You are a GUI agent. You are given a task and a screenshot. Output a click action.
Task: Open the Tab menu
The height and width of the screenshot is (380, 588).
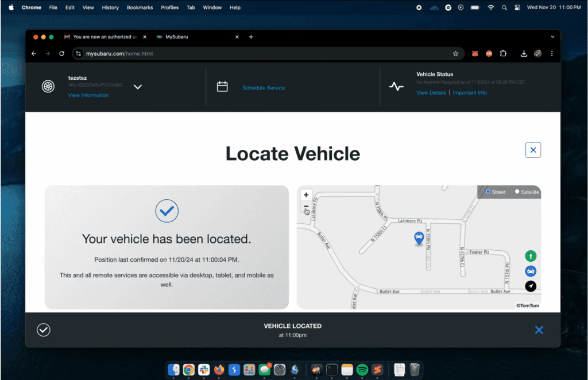pos(191,7)
